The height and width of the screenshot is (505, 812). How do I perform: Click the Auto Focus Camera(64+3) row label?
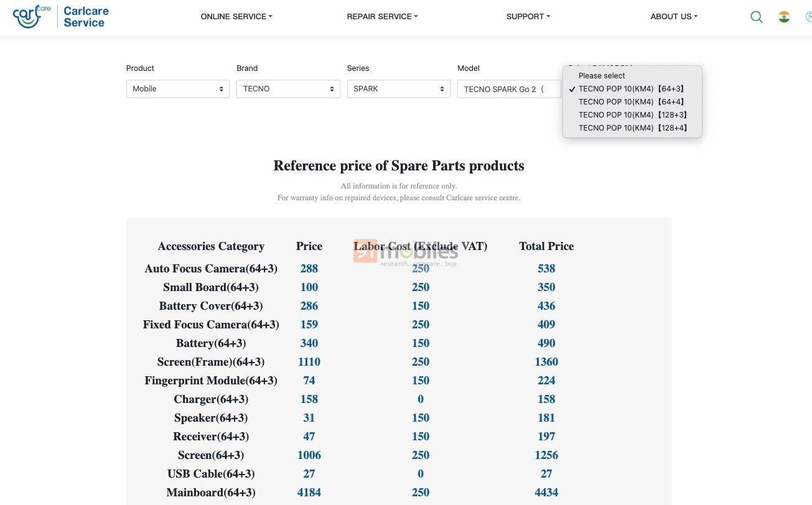(x=211, y=269)
